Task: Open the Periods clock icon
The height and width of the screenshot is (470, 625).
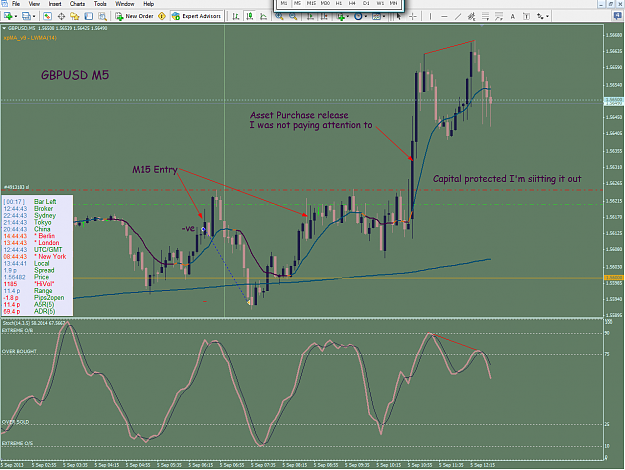Action: point(358,16)
